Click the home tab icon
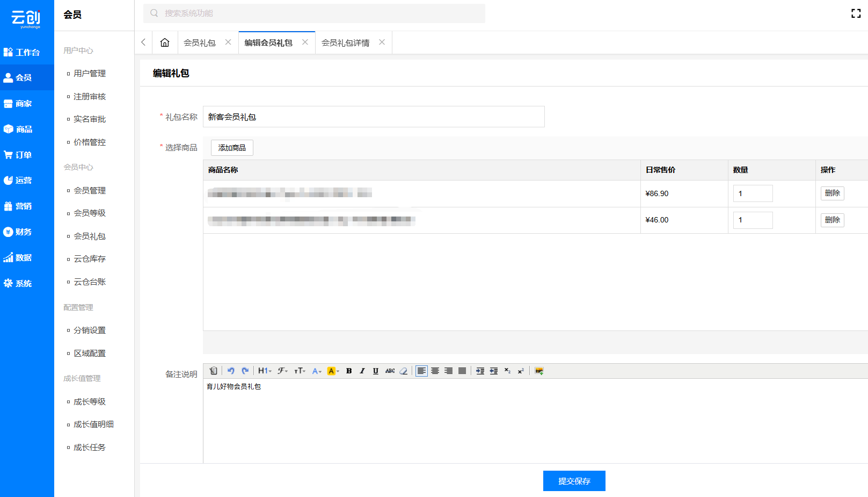The height and width of the screenshot is (497, 868). (x=165, y=42)
